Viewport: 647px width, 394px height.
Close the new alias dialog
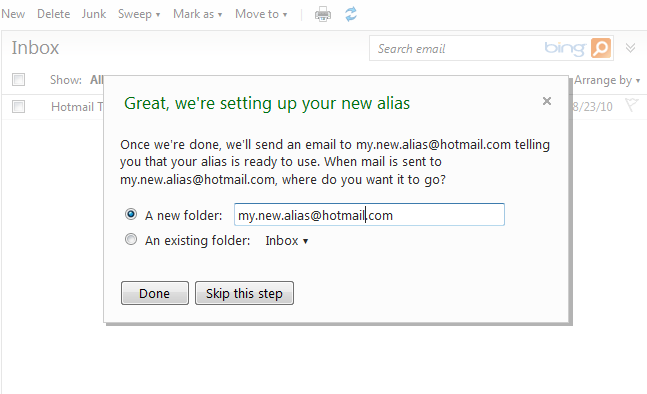click(547, 101)
